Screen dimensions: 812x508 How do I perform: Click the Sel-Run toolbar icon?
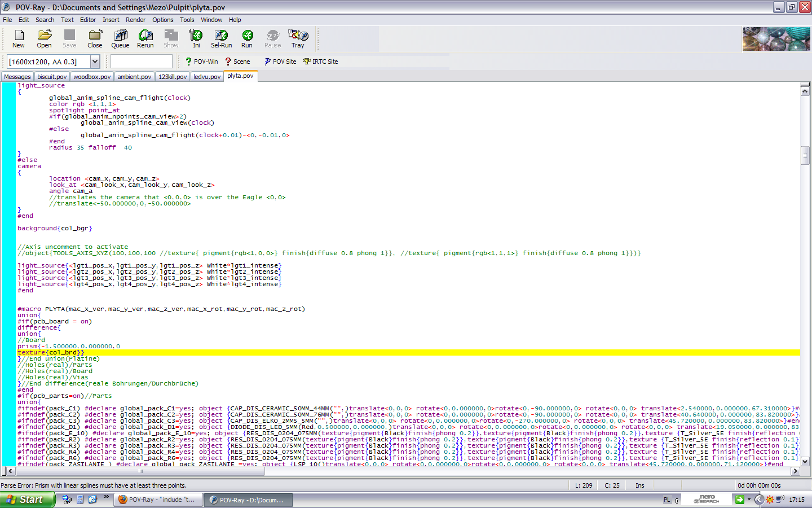(221, 38)
